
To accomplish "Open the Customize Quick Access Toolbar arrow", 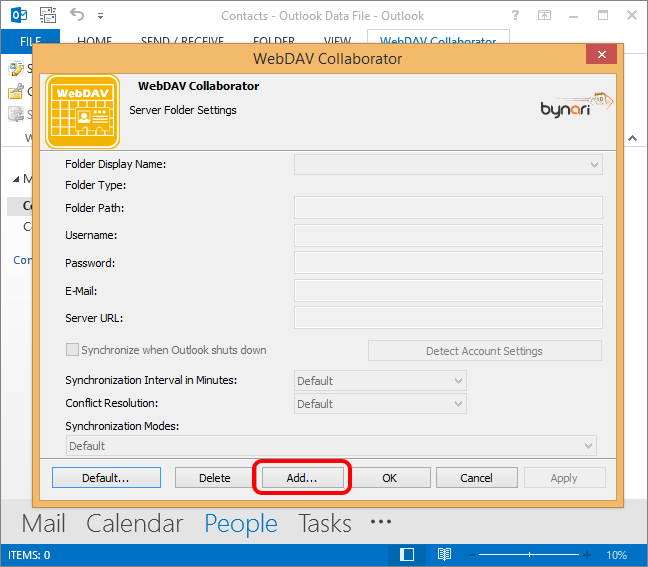I will pos(100,16).
